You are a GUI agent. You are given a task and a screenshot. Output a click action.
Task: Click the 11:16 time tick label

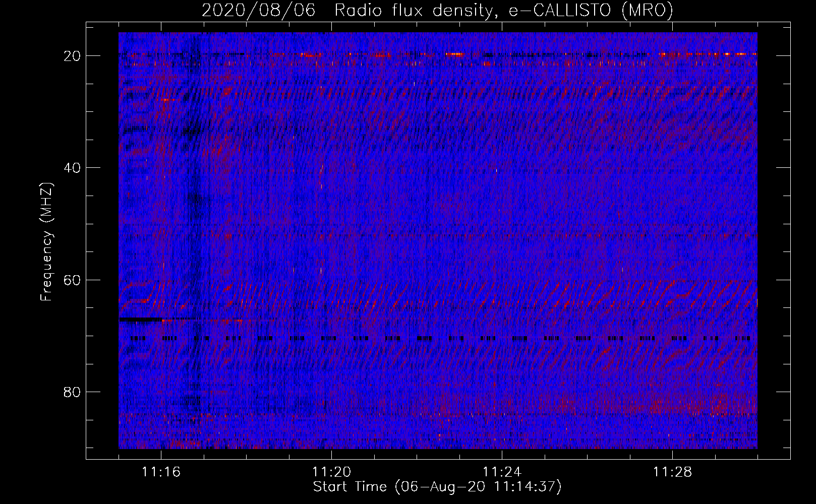[161, 472]
